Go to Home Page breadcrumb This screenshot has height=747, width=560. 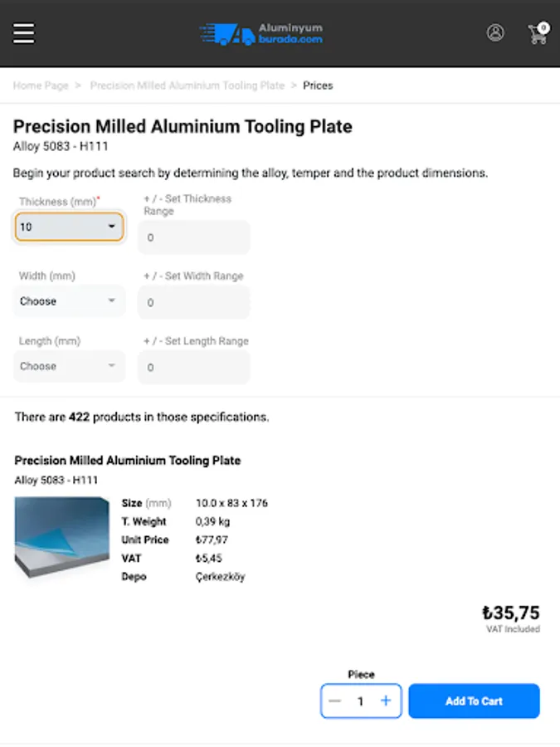[41, 85]
